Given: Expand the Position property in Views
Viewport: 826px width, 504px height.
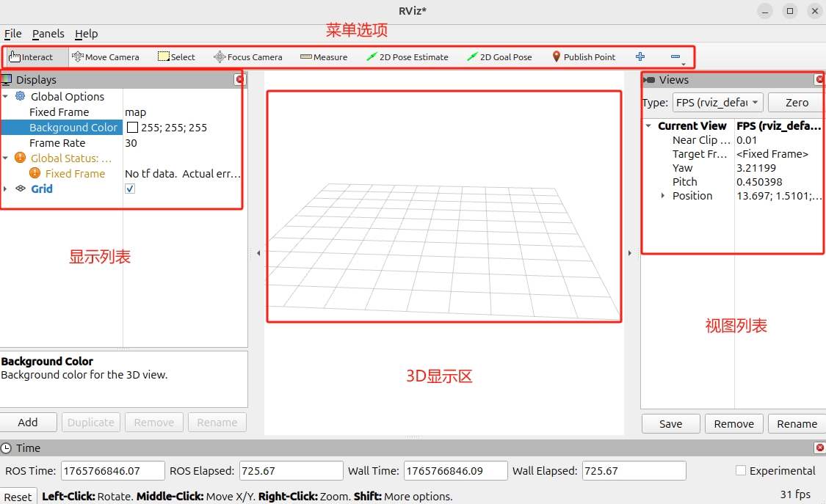Looking at the screenshot, I should (x=663, y=196).
